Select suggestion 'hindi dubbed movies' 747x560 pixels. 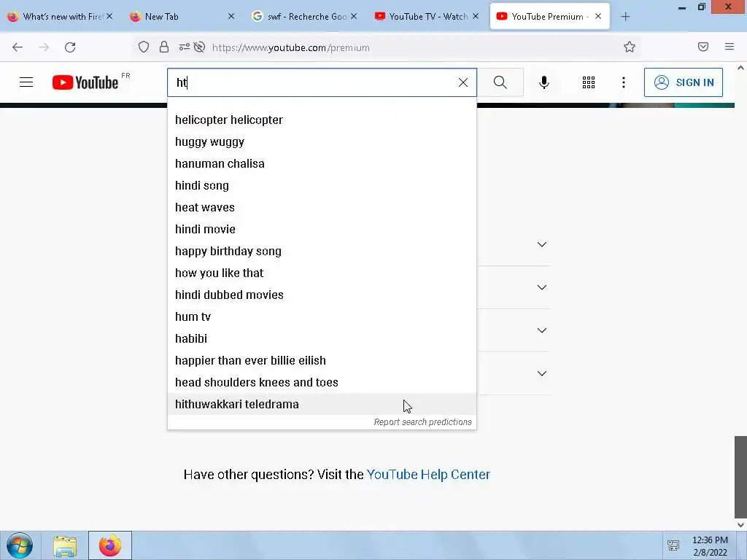(x=322, y=295)
